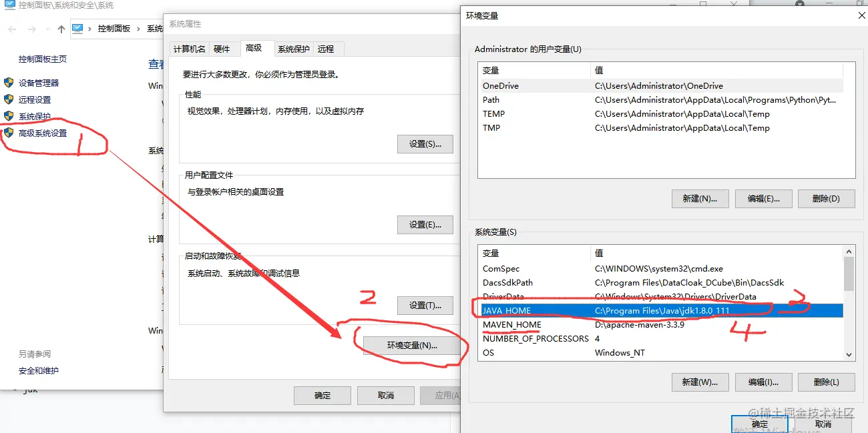Open the 环境变量(N) dialog button
Image resolution: width=868 pixels, height=433 pixels.
[x=413, y=345]
